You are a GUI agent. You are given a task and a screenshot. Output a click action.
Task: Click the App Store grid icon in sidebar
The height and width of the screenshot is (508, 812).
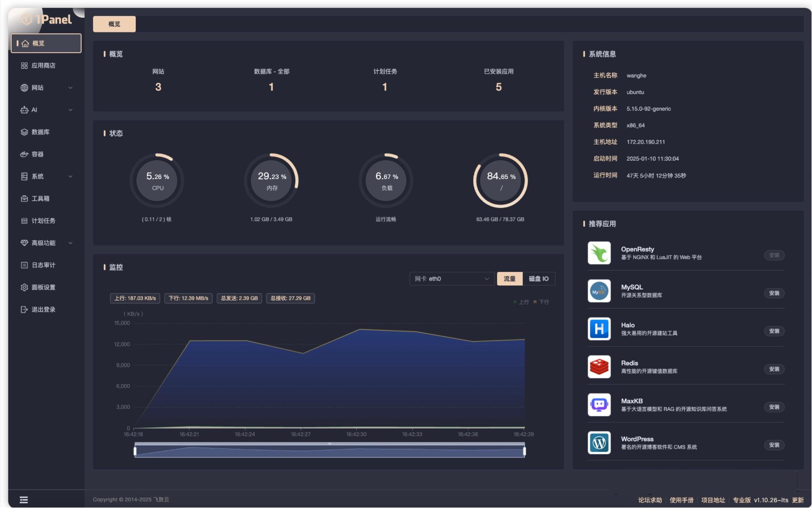pos(24,66)
